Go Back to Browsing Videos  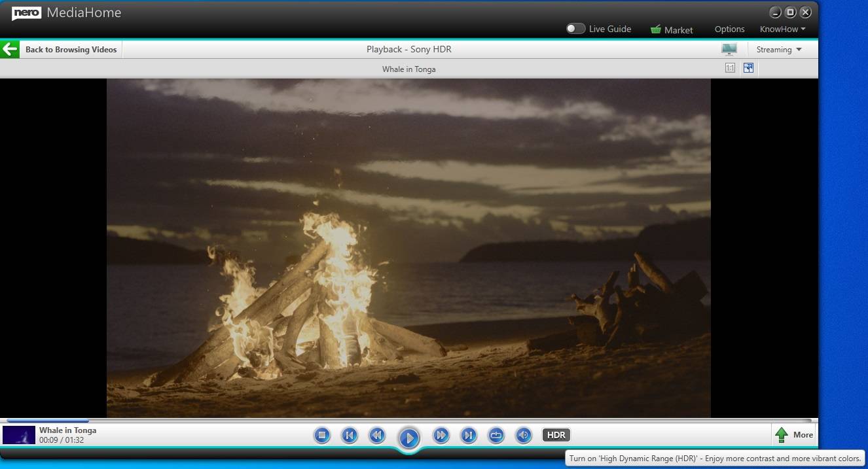(71, 50)
